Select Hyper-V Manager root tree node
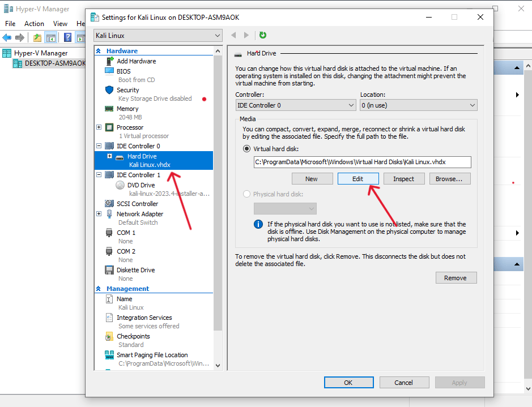 click(x=41, y=53)
